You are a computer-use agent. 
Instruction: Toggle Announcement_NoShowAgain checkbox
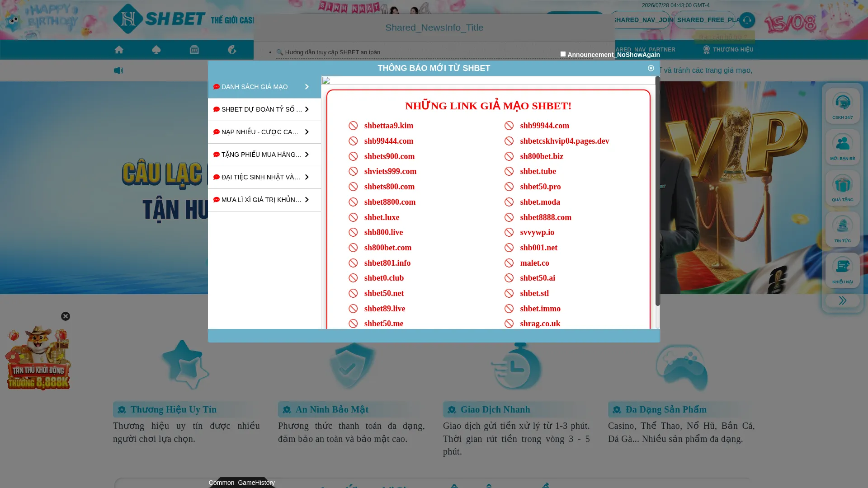(563, 54)
